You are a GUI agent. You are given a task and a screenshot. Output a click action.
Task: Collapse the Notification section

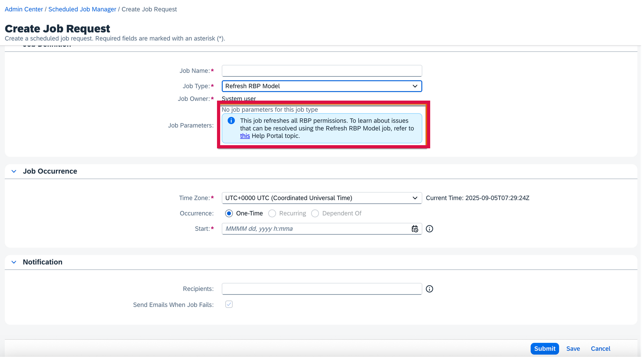point(14,262)
